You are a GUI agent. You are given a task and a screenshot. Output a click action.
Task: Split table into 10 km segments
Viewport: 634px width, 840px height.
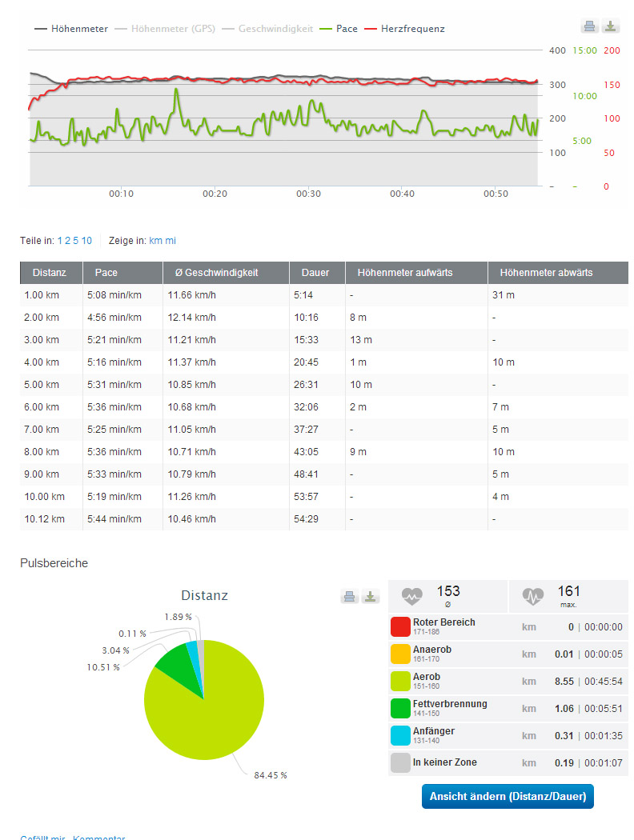point(86,240)
